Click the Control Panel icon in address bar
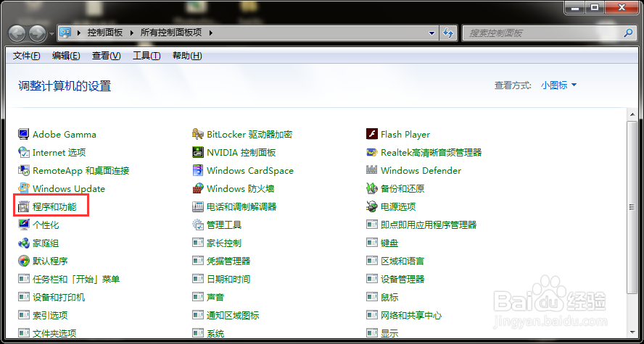Screen dimensions: 644x344 66,33
